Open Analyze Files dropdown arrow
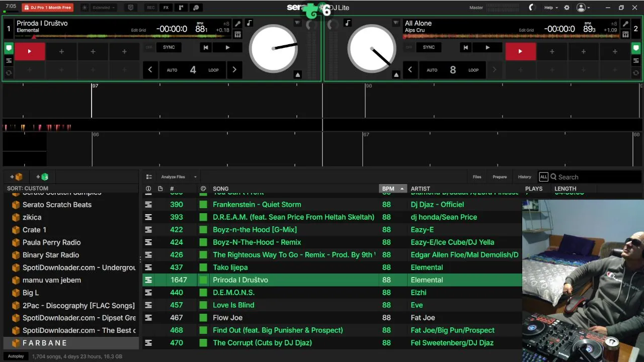This screenshot has height=362, width=644. pos(195,177)
